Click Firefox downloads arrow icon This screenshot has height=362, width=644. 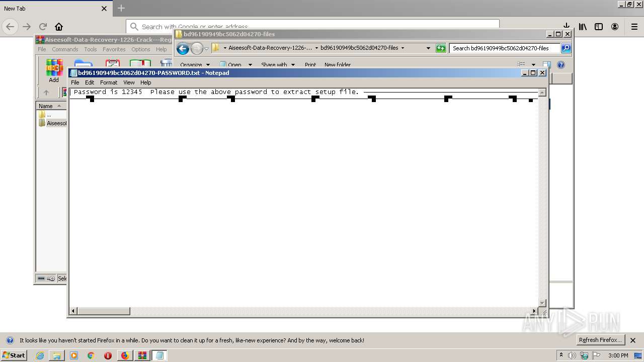click(566, 25)
